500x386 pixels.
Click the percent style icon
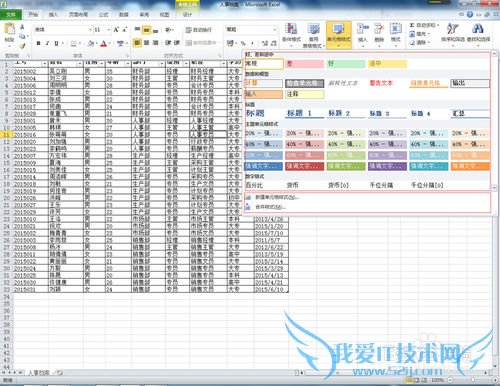point(243,43)
